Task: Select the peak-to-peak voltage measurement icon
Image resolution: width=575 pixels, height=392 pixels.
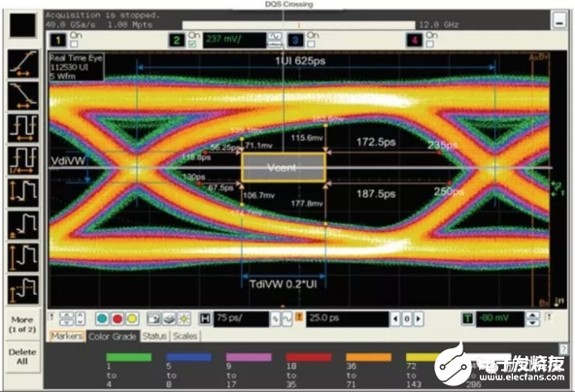Action: tap(22, 192)
